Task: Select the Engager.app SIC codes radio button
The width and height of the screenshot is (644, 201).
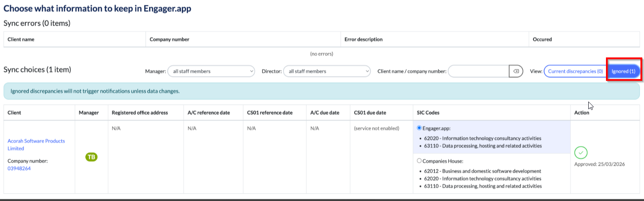Action: point(419,128)
